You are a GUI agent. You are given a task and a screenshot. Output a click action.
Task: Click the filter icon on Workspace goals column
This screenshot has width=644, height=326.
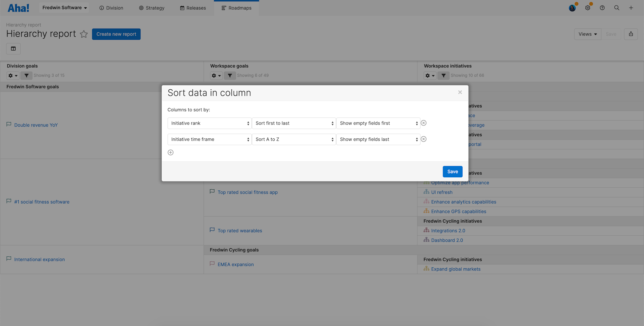[x=230, y=75]
